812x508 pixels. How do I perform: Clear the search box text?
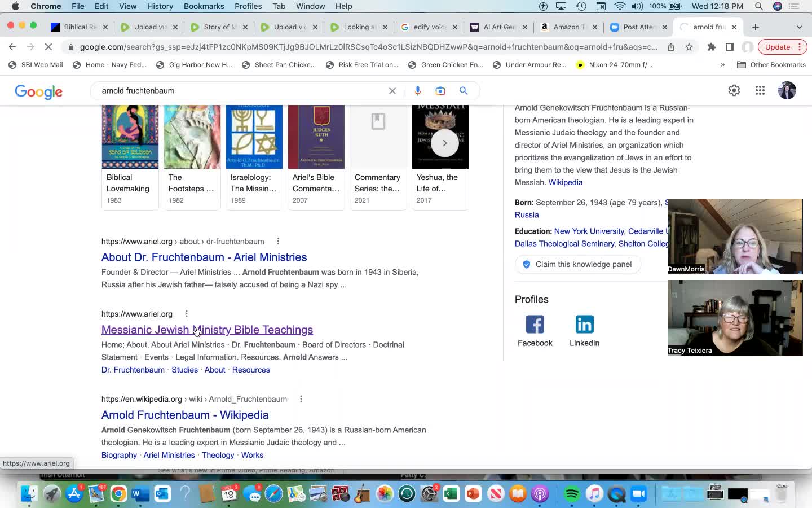[392, 91]
